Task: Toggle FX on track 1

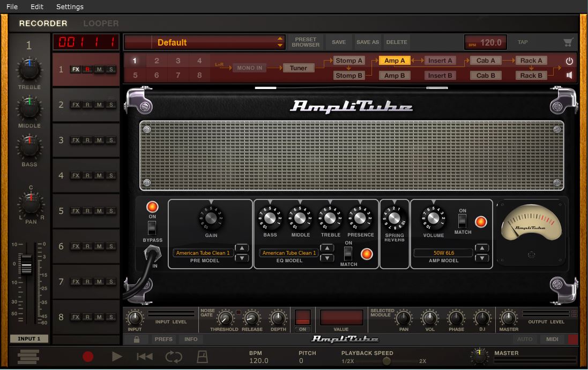Action: coord(76,69)
